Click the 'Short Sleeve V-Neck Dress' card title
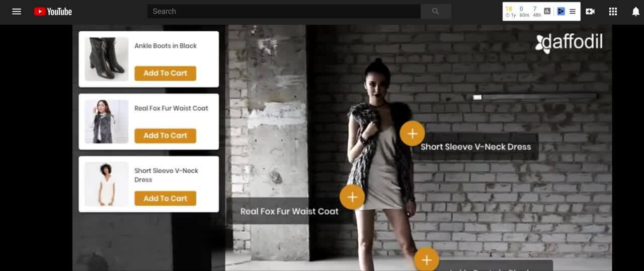644x271 pixels. [x=167, y=175]
